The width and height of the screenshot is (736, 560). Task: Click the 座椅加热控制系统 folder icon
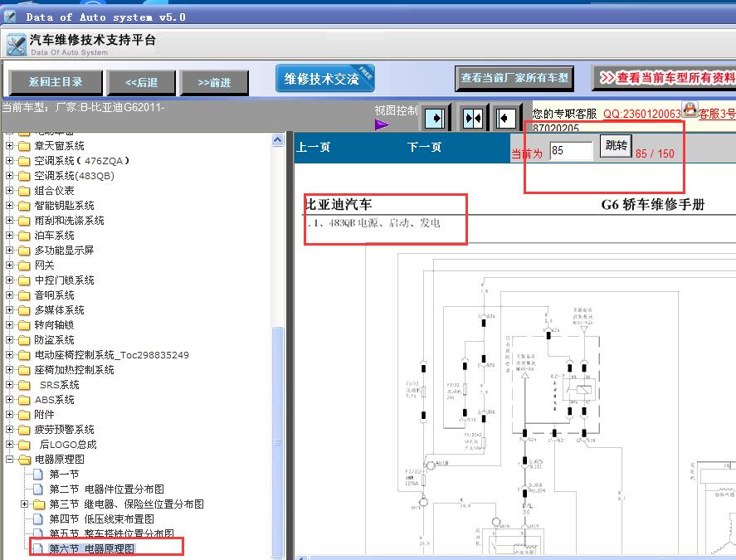point(24,370)
